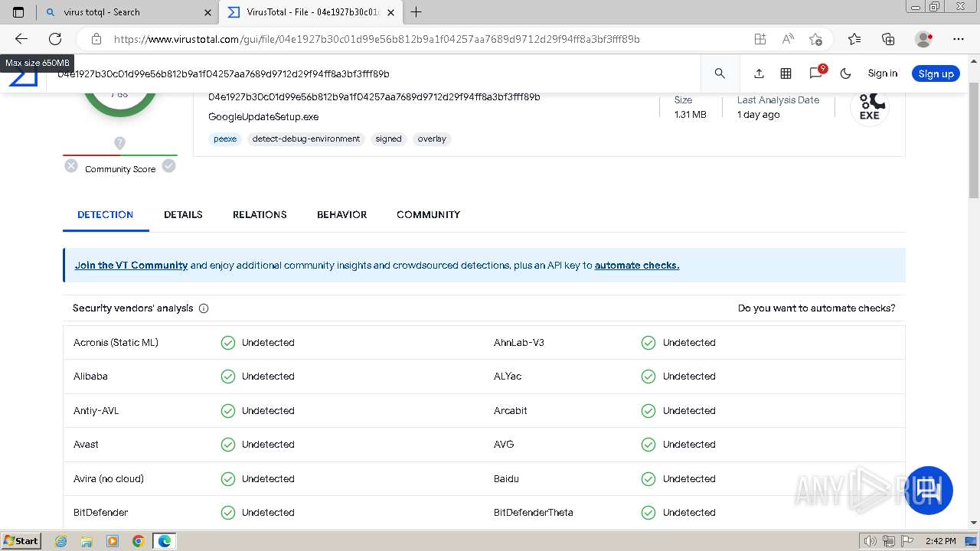The height and width of the screenshot is (551, 980).
Task: Open File Explorer in the taskbar
Action: pos(87,541)
